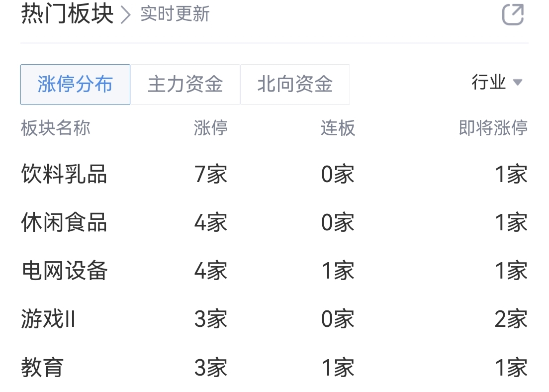549x392 pixels.
Task: Tap the 7家 limit-up count for 饮料乳品
Action: tap(211, 174)
